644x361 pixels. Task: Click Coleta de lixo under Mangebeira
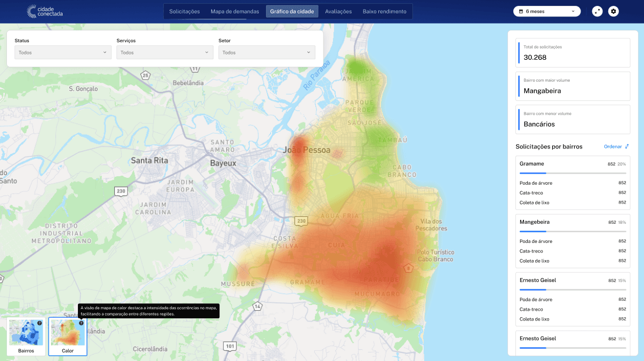click(534, 261)
